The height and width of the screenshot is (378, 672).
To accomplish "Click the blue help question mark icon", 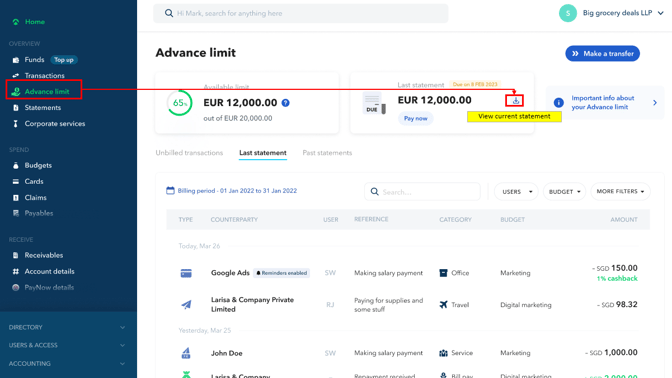I will click(285, 103).
